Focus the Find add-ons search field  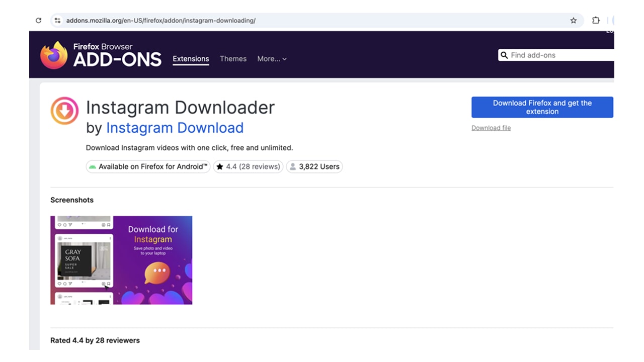coord(556,55)
